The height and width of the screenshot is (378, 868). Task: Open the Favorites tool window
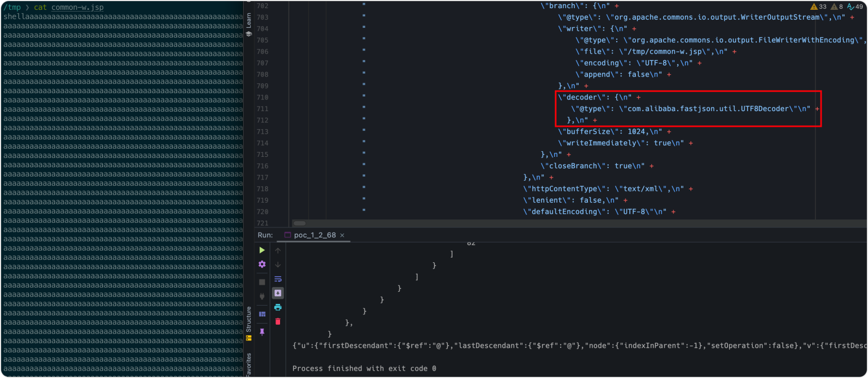tap(249, 365)
